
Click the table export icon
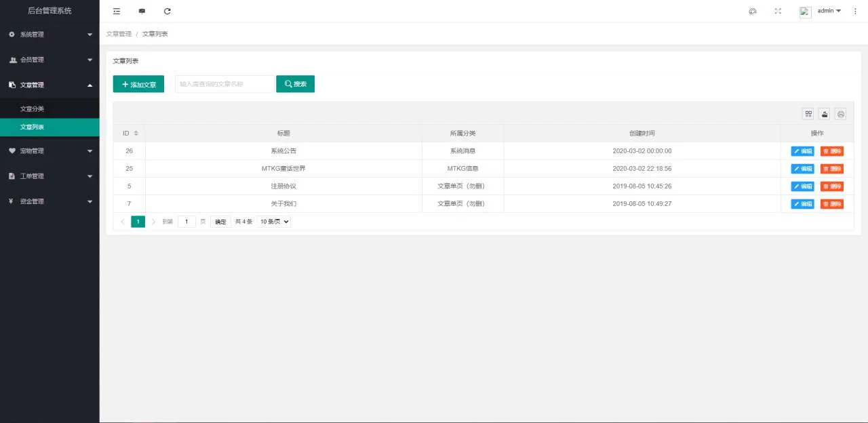825,114
